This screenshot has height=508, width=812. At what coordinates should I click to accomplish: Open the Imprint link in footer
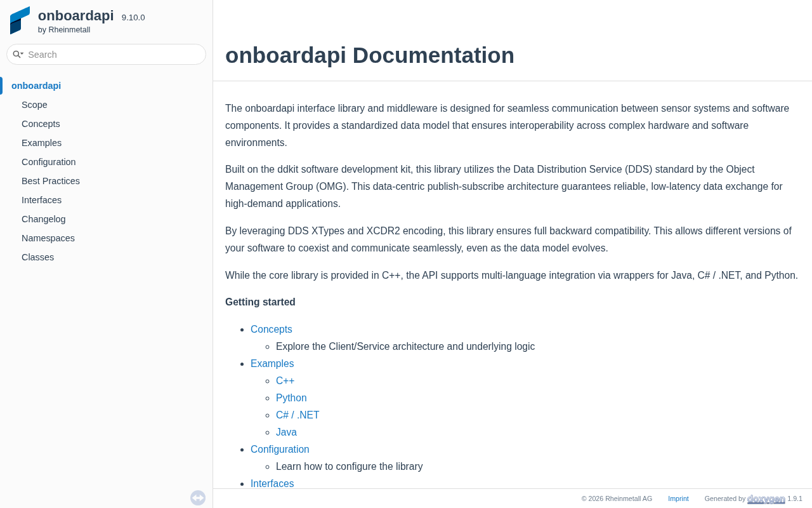point(678,498)
